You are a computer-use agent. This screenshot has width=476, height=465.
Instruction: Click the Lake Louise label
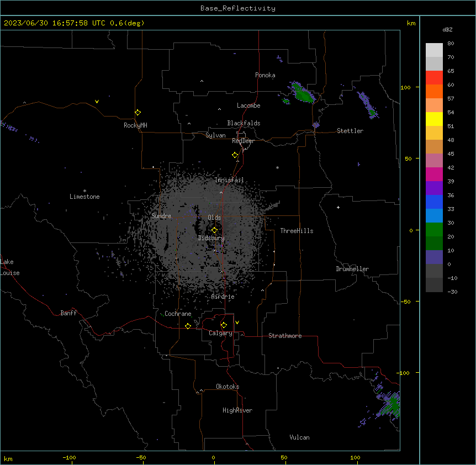point(10,267)
